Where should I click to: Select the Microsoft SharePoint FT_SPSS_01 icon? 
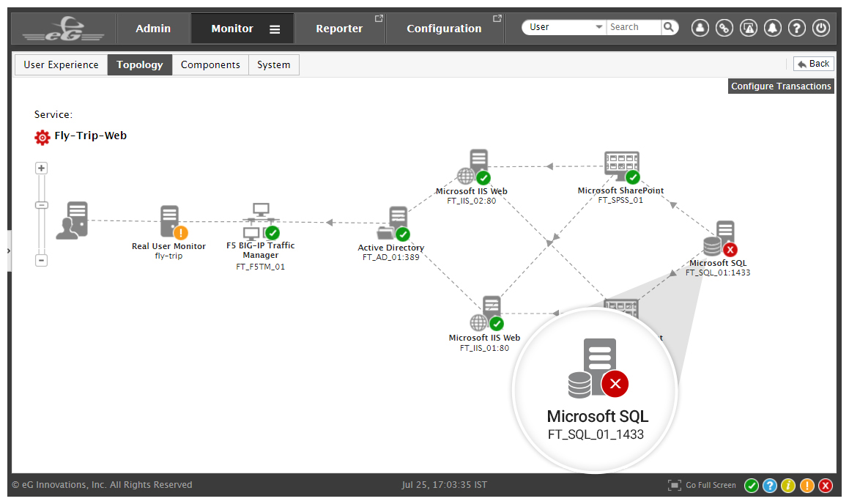point(622,167)
